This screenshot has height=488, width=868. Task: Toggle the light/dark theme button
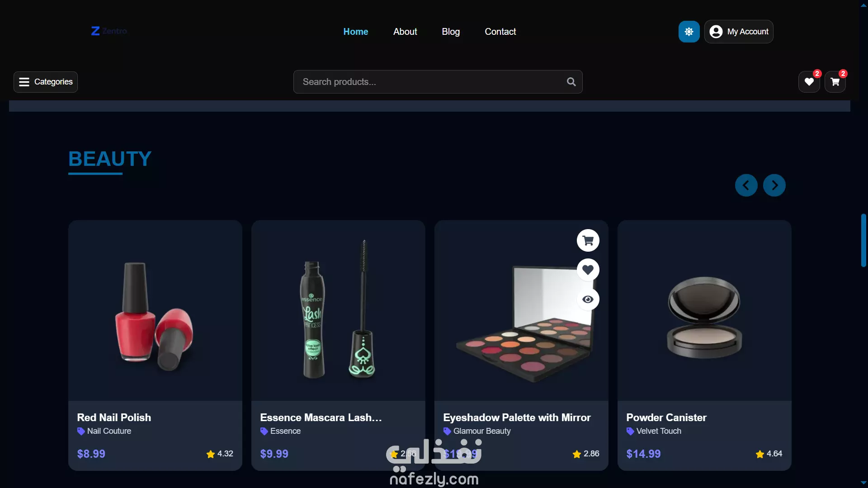tap(689, 32)
